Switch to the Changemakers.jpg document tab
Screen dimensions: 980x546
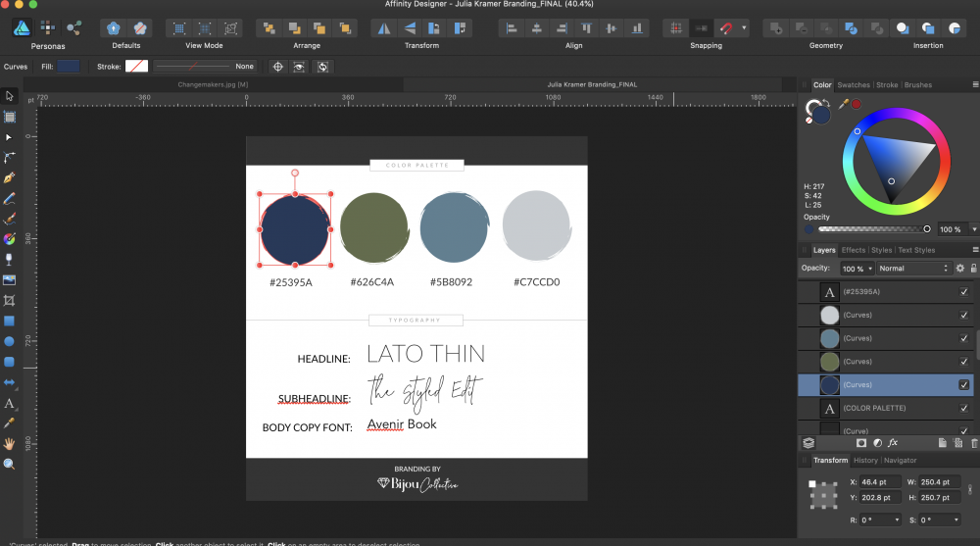pos(212,84)
